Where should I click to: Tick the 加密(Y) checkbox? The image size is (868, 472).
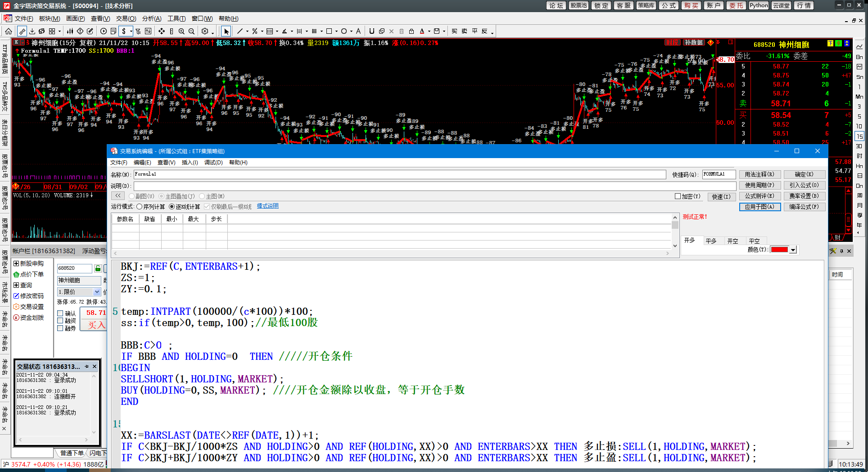coord(678,196)
